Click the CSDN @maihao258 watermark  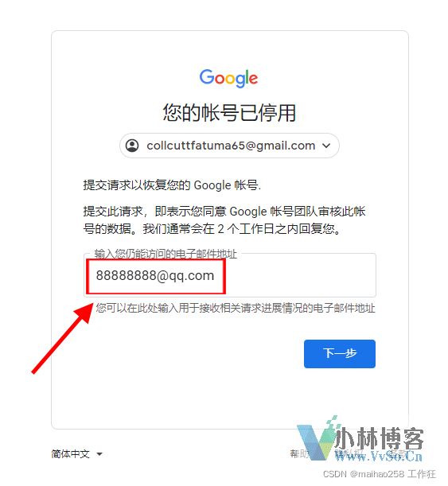pos(380,474)
